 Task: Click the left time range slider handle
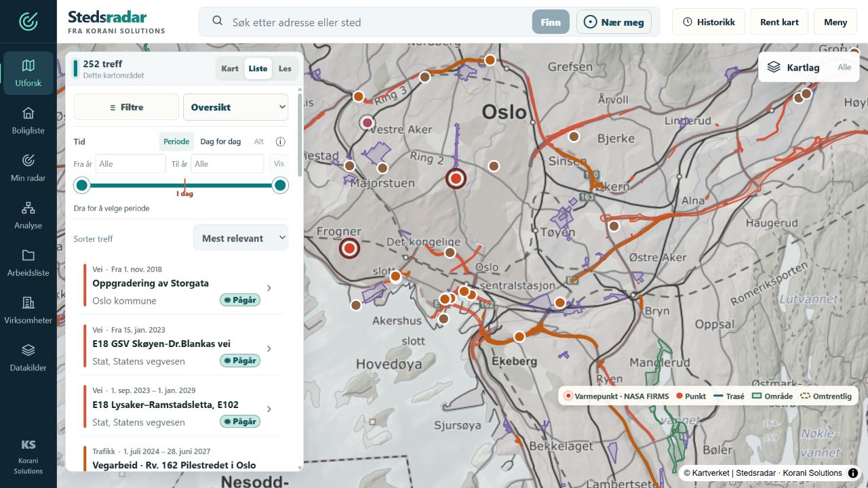(x=82, y=185)
